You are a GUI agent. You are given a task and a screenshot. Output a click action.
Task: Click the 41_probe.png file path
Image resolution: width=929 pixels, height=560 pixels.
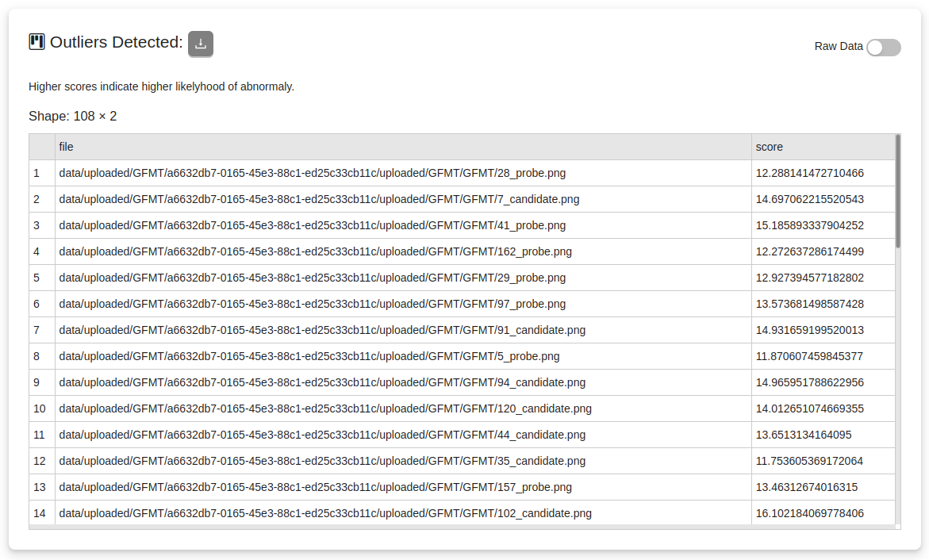point(313,225)
